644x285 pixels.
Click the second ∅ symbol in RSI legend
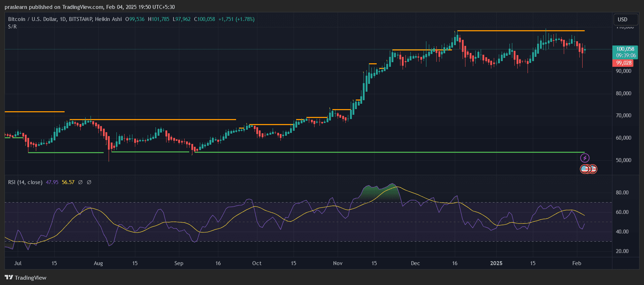point(89,182)
